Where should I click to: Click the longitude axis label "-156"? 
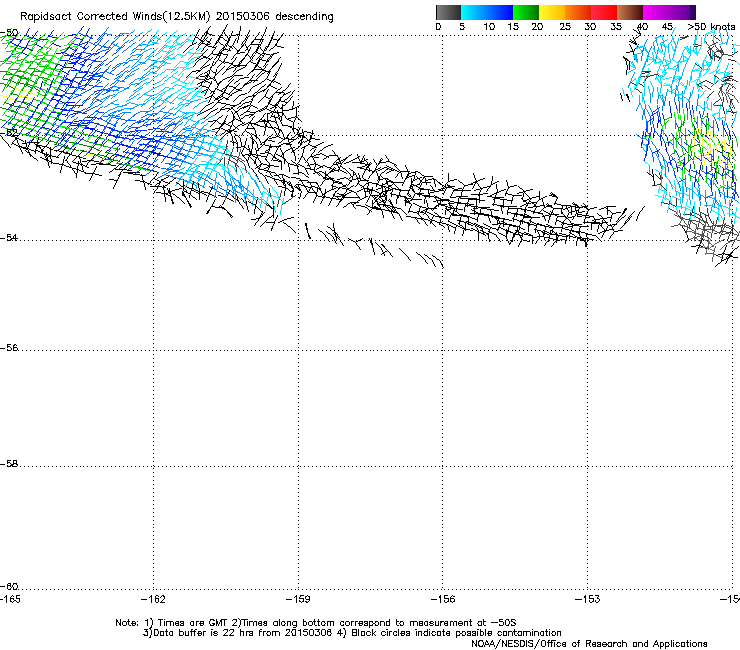coord(443,599)
